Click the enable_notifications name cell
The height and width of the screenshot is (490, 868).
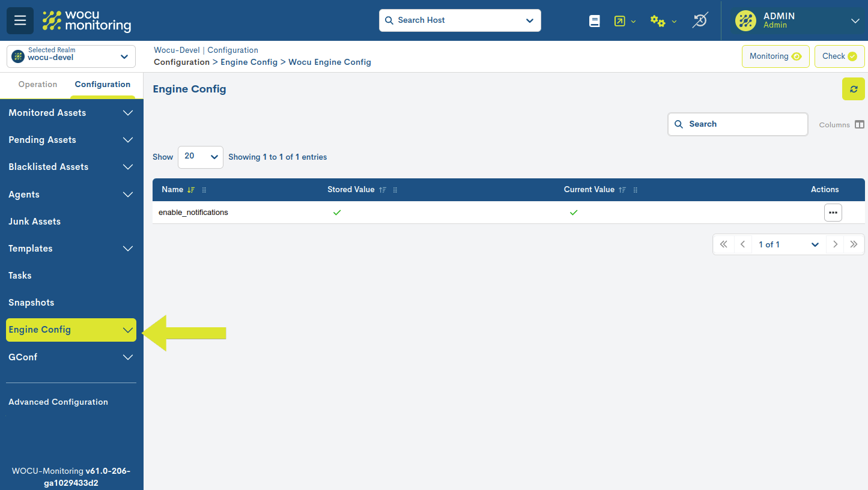(x=193, y=213)
